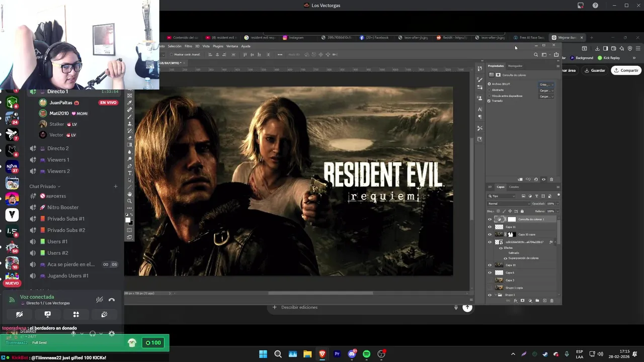644x362 pixels.
Task: Click the Guardar button
Action: tap(595, 70)
